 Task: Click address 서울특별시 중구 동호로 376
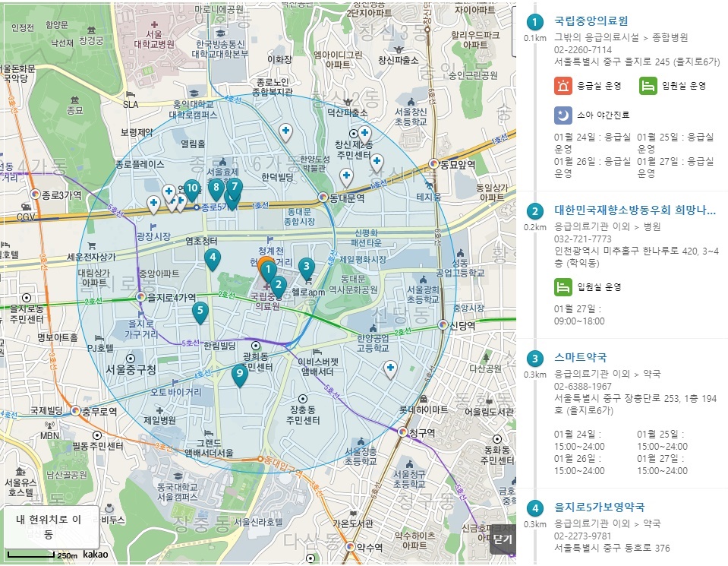[612, 548]
